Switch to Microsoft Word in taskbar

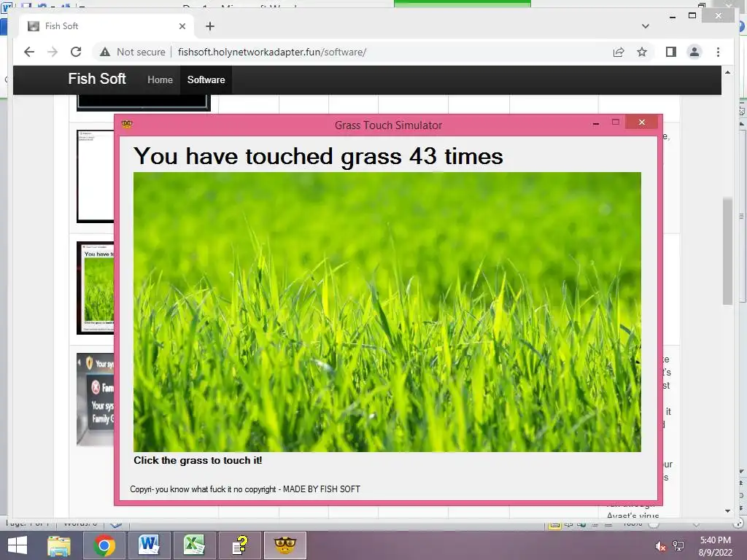149,545
